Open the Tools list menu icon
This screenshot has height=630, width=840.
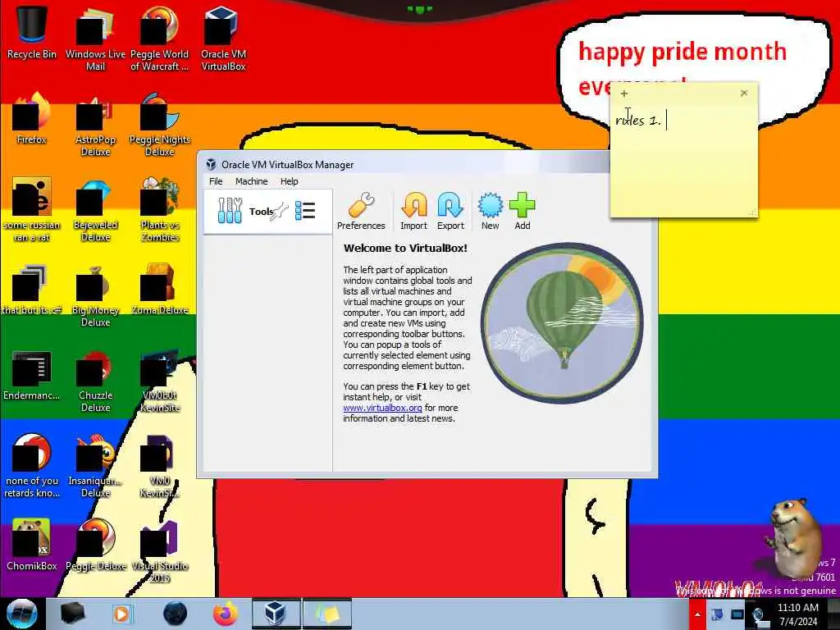click(305, 211)
